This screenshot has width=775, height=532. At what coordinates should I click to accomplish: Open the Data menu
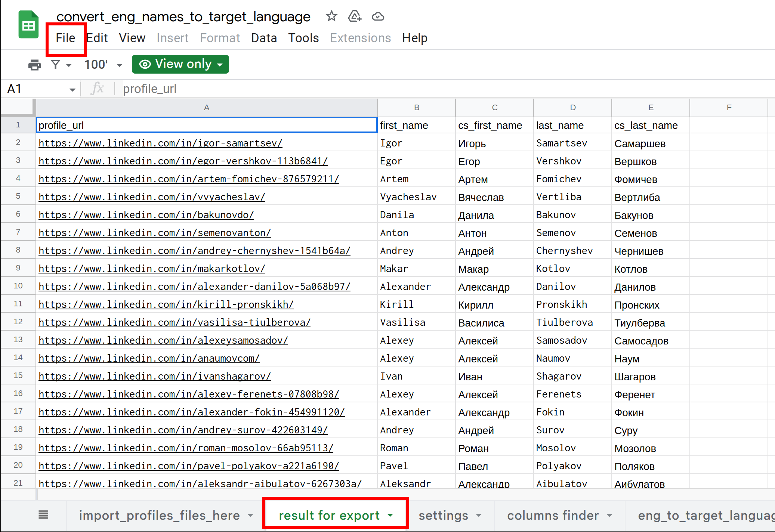tap(264, 38)
